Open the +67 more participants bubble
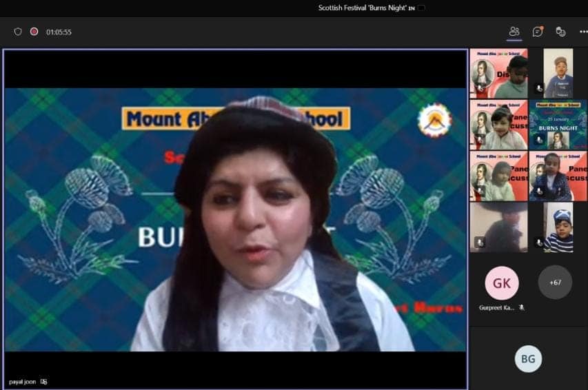The height and width of the screenshot is (390, 588). [555, 283]
